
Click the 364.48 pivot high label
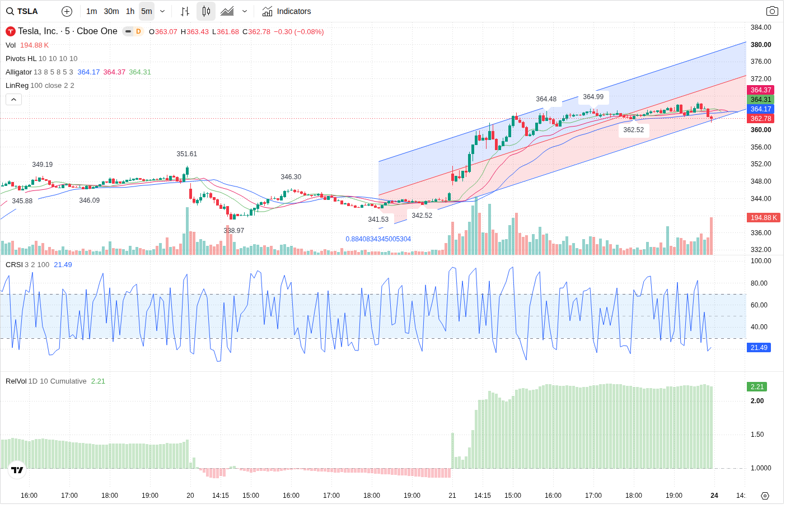click(x=546, y=99)
